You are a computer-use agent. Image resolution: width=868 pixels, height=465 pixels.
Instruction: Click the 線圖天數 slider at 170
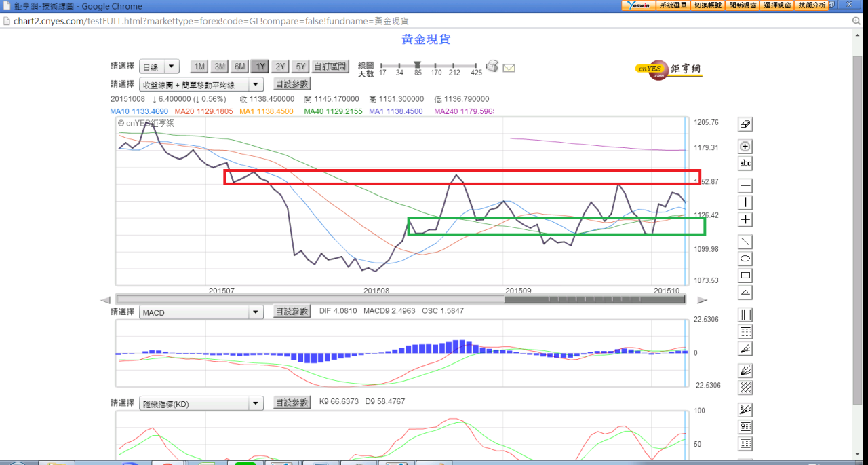coord(436,66)
